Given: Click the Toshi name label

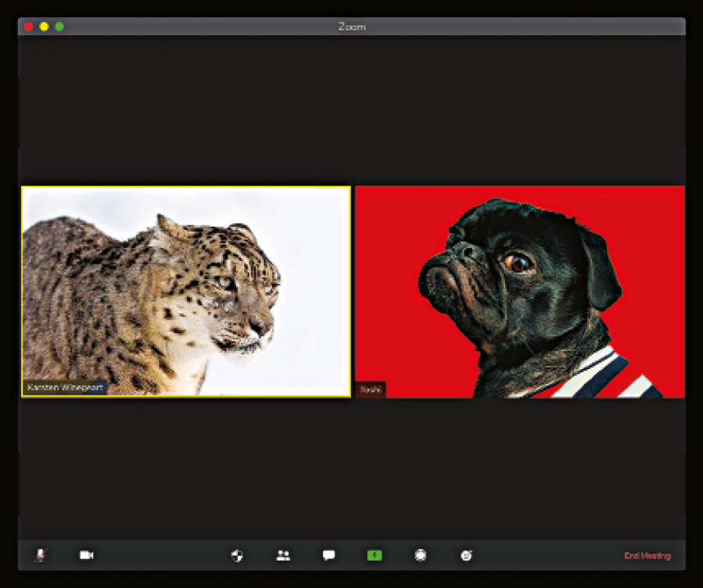Looking at the screenshot, I should (x=371, y=389).
